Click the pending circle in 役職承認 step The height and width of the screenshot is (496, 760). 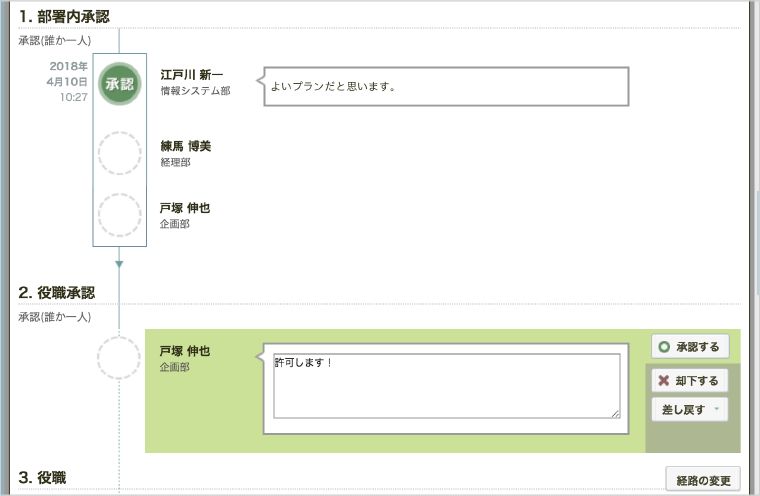(x=119, y=358)
